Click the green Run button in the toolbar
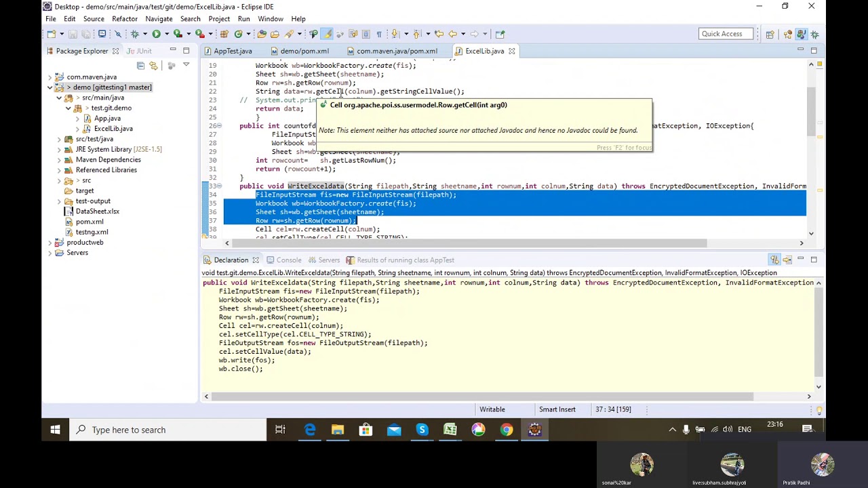This screenshot has width=868, height=488. pyautogui.click(x=157, y=34)
